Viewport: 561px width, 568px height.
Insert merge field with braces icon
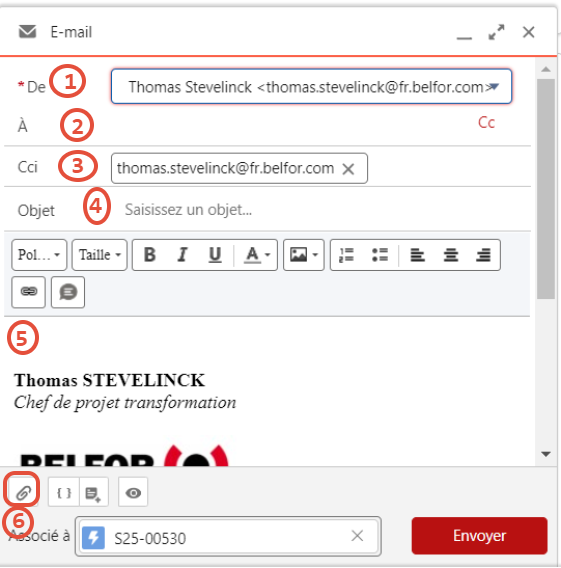coord(64,492)
